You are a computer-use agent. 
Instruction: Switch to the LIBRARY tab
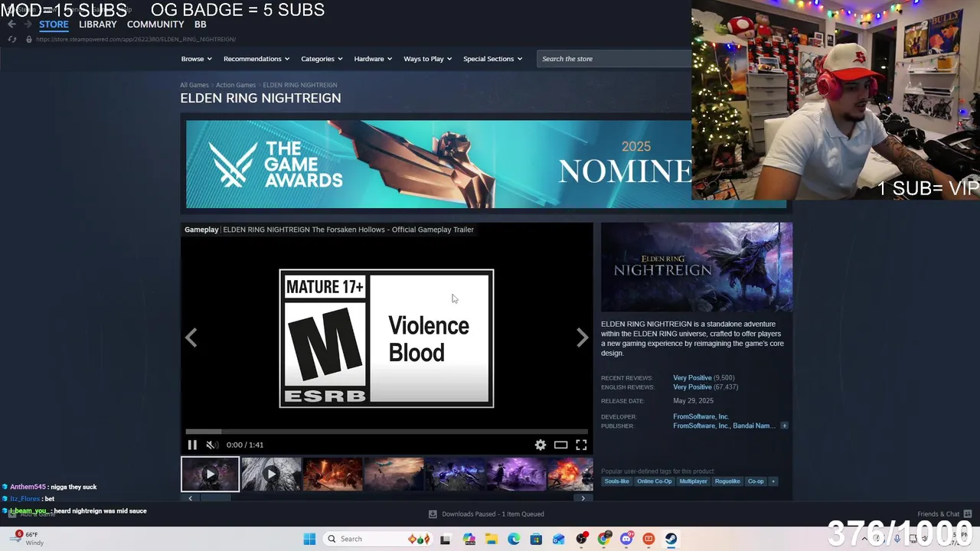98,24
